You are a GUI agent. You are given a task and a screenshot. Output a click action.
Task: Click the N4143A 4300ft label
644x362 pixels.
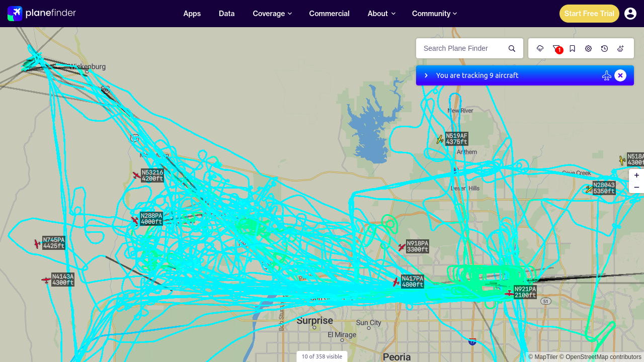coord(63,280)
